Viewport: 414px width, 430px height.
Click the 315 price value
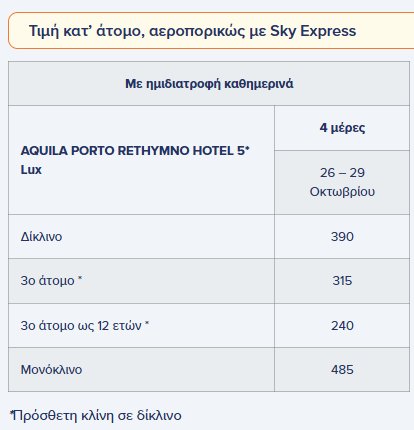342,281
